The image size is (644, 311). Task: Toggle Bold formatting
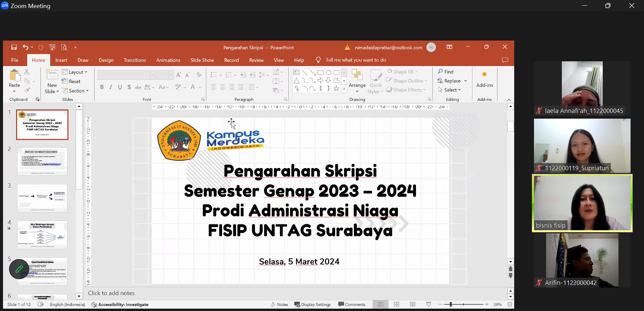coord(102,87)
